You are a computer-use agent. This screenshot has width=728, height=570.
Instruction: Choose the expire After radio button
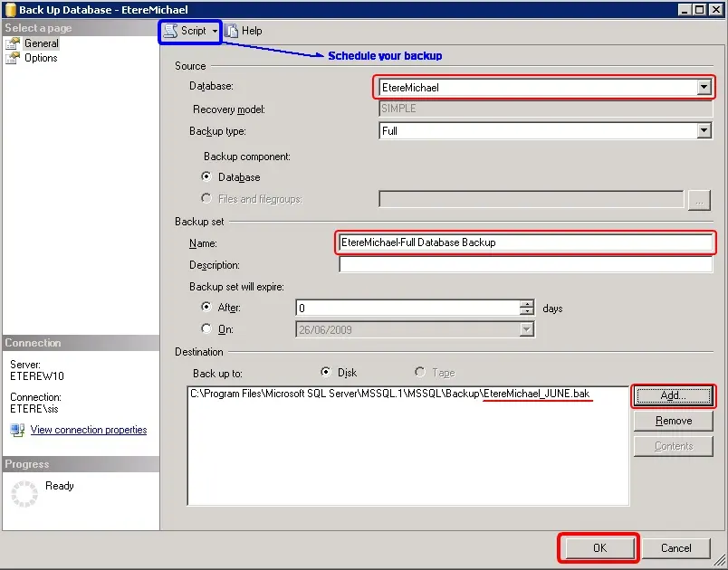[206, 308]
